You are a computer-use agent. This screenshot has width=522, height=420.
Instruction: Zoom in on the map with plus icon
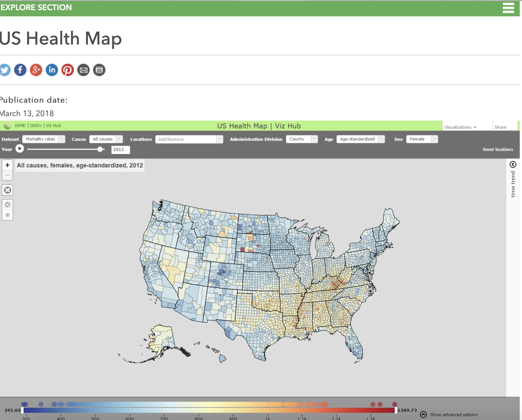[7, 165]
